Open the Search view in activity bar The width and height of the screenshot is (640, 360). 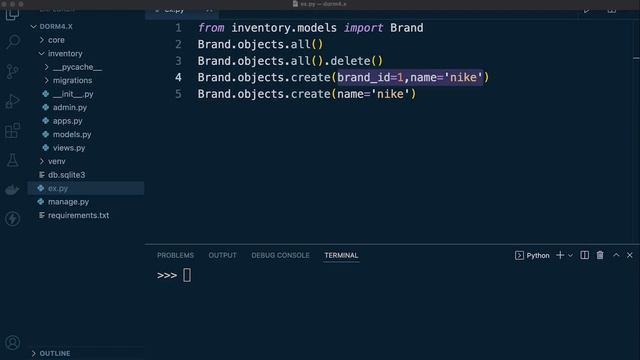(13, 42)
